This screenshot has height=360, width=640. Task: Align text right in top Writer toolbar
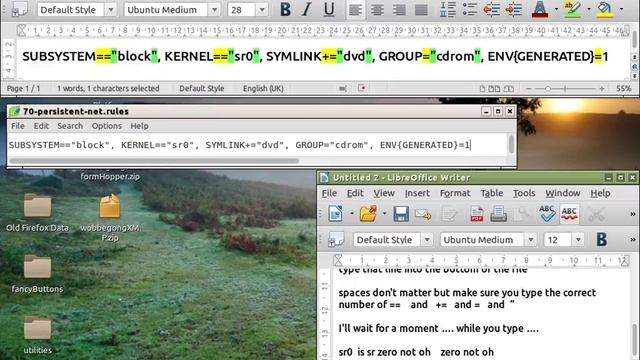(x=399, y=9)
